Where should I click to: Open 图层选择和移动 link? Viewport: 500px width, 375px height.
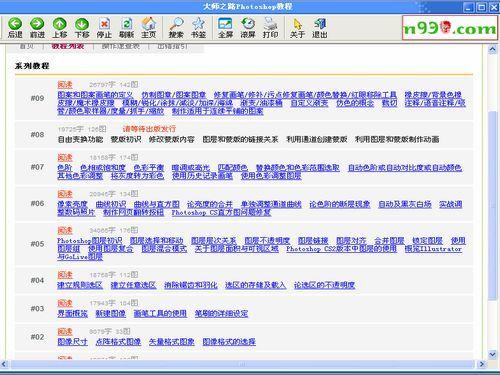(x=157, y=240)
